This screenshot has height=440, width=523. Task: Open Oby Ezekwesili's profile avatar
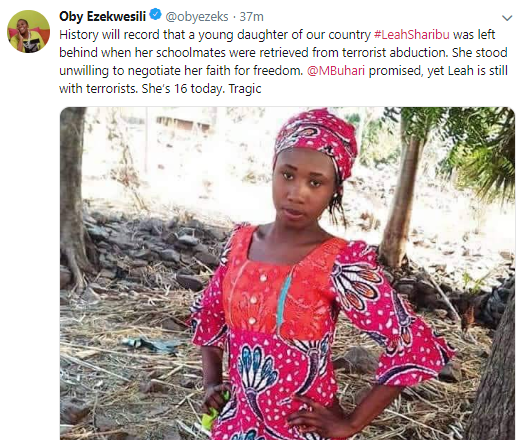coord(29,31)
